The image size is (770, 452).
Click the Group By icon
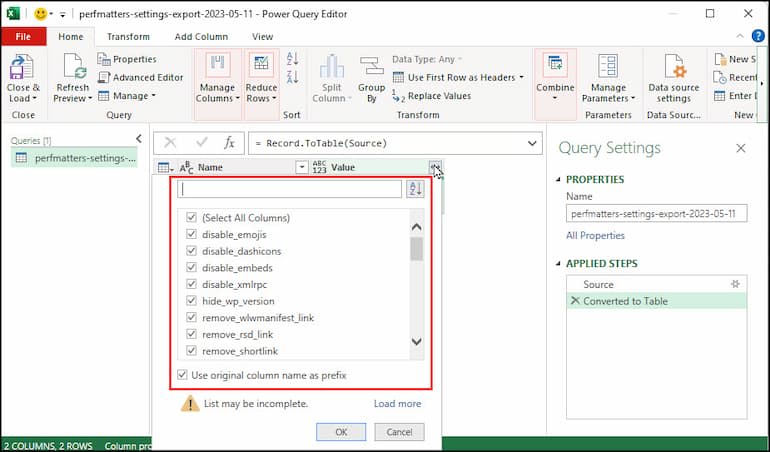tap(371, 67)
